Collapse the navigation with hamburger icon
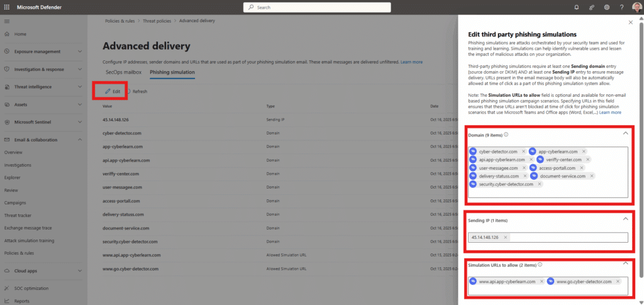This screenshot has width=644, height=305. (x=7, y=21)
